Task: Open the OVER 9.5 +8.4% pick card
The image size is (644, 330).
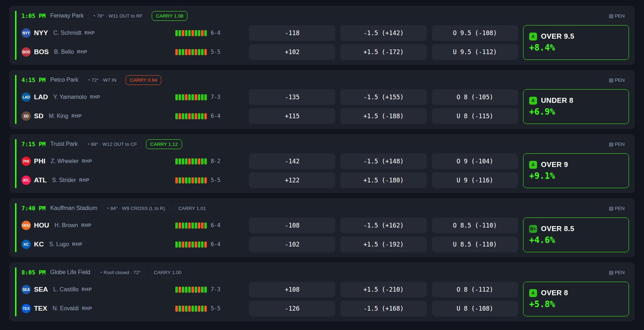Action: coord(576,42)
